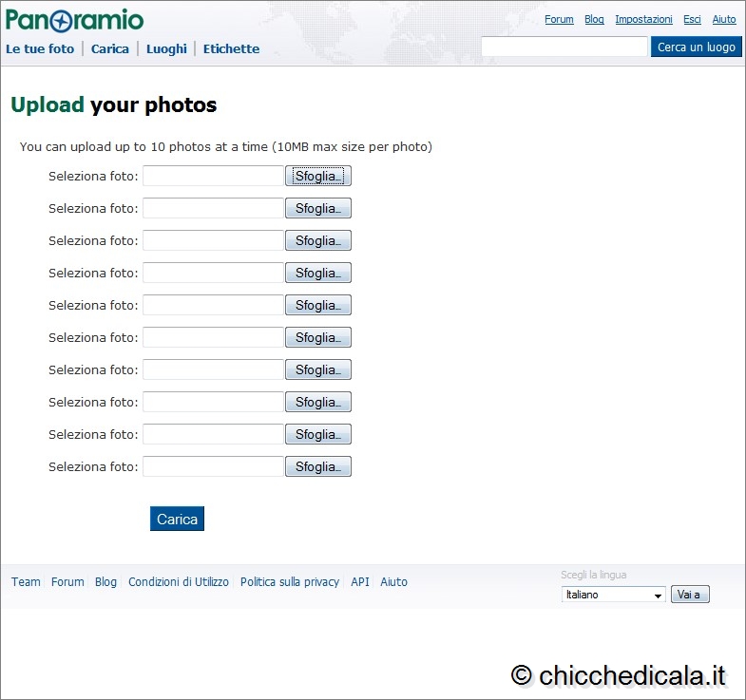Click the fifth Sfoglia browse button
Screen dimensions: 746x700
318,305
